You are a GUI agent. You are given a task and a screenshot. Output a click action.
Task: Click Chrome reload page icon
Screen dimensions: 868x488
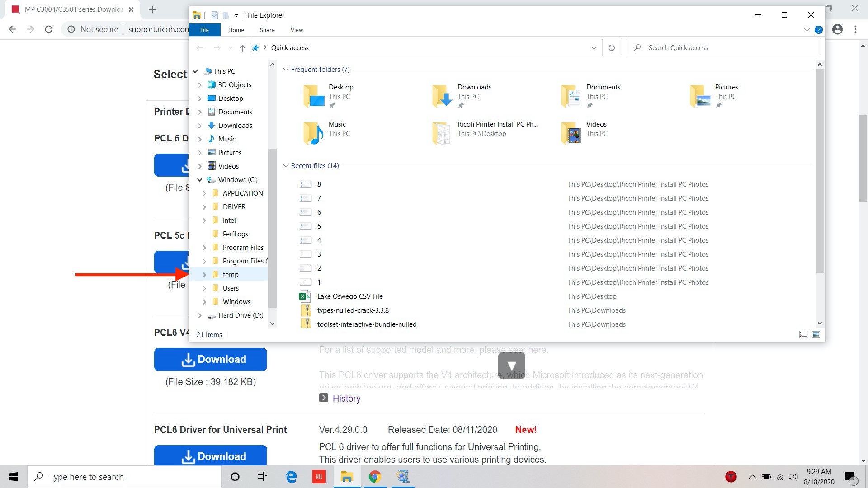[x=49, y=29]
